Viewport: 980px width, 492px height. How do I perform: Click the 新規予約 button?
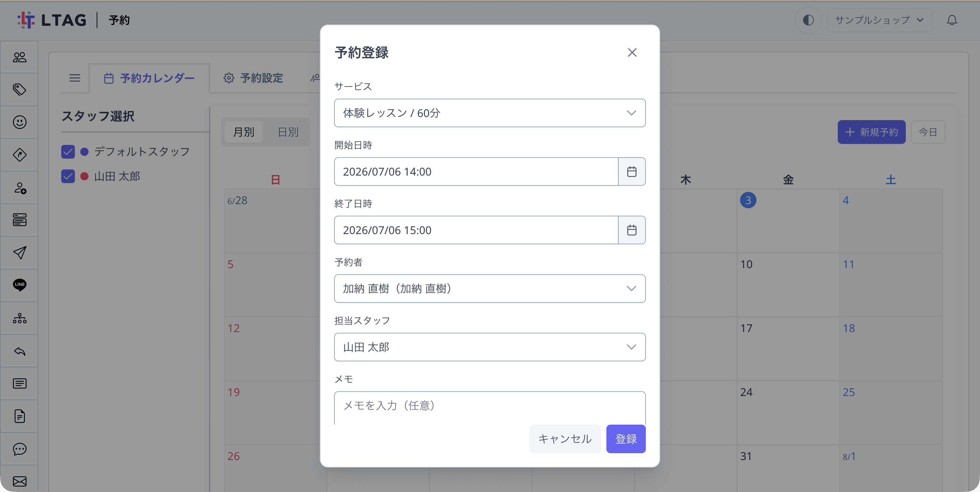(x=871, y=132)
